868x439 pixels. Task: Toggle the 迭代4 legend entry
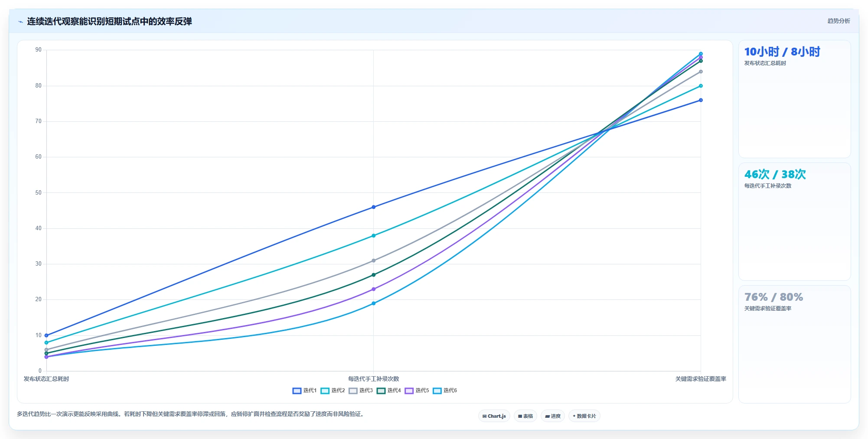pos(388,390)
